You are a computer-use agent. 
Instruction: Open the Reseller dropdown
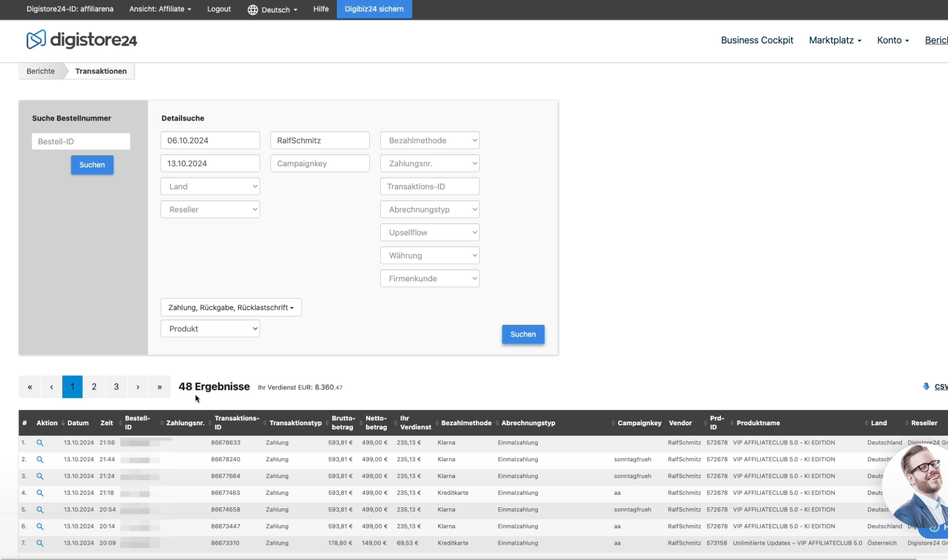coord(210,209)
